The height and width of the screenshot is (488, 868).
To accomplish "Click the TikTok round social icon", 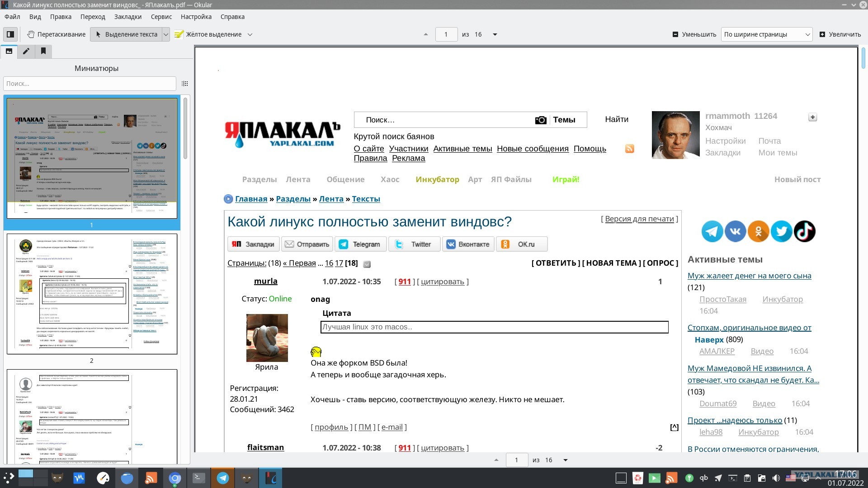I will [805, 231].
